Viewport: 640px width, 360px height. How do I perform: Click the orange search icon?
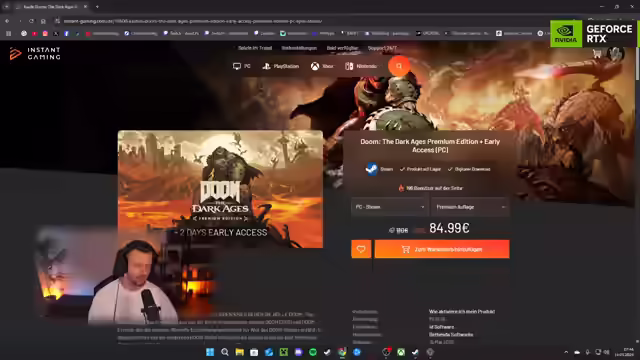click(x=399, y=66)
